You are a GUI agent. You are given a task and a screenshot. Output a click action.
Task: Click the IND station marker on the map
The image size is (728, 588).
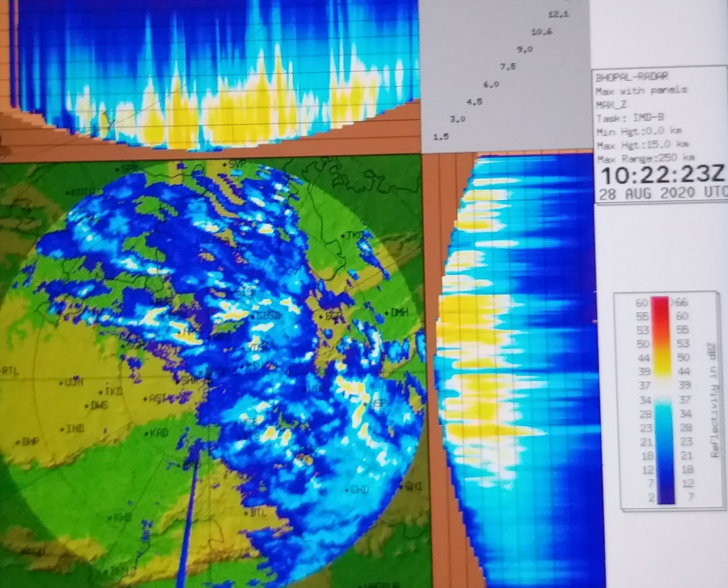point(72,429)
